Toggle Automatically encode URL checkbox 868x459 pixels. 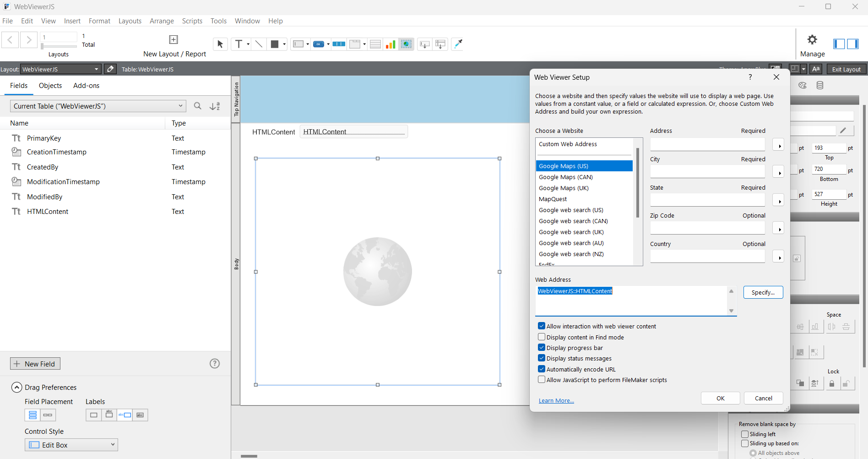click(542, 369)
